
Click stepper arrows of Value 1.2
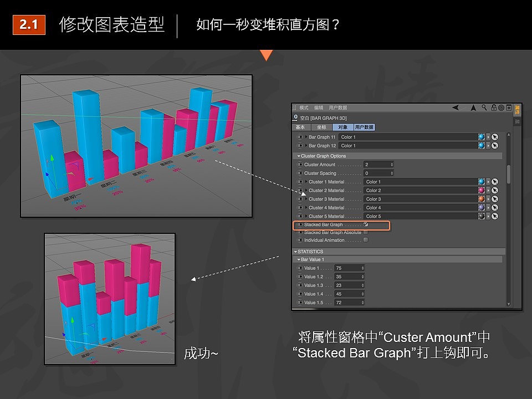[362, 277]
